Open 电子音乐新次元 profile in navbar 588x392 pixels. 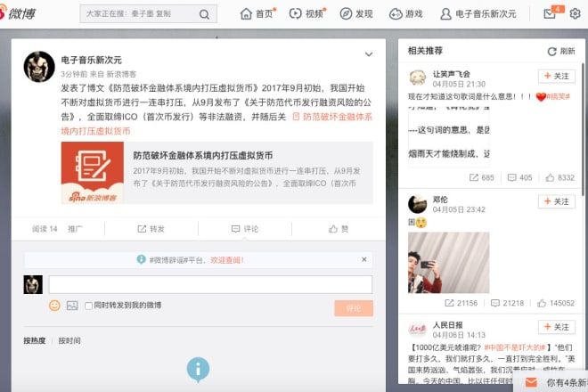(x=478, y=14)
